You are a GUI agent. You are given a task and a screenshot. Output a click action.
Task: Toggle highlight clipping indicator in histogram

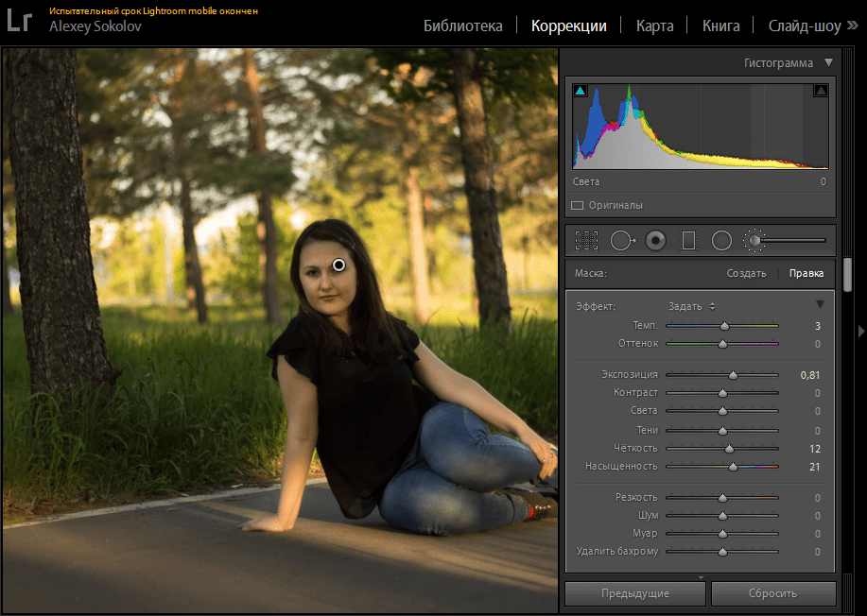coord(820,91)
